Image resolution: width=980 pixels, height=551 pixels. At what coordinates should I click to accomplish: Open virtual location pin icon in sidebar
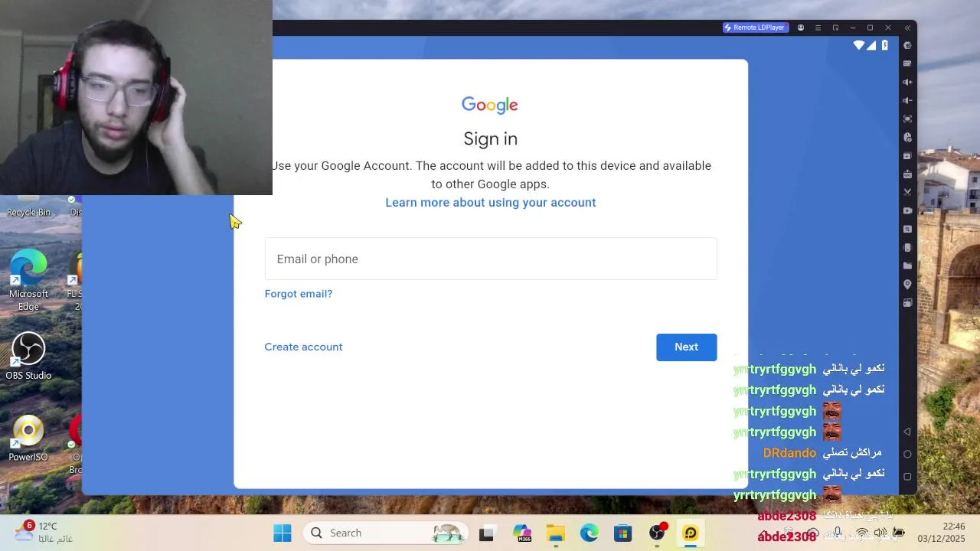[907, 284]
